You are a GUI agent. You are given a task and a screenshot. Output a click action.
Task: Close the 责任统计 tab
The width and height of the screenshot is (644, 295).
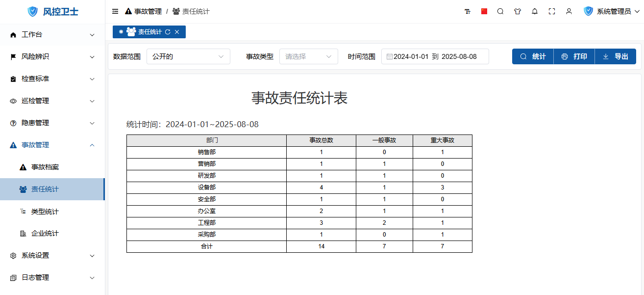[x=177, y=32]
